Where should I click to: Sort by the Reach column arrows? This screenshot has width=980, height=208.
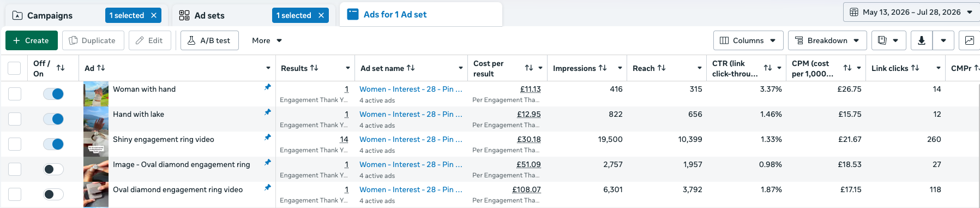pos(662,68)
